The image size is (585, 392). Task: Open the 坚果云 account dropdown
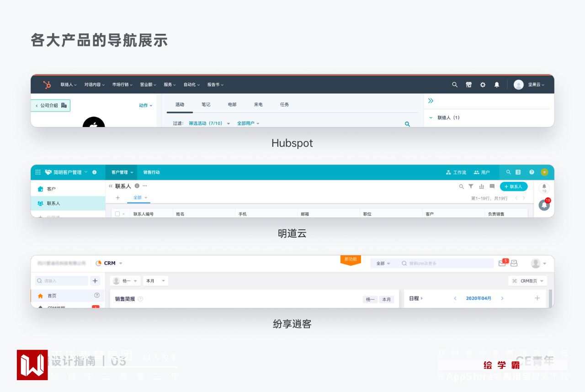(536, 85)
